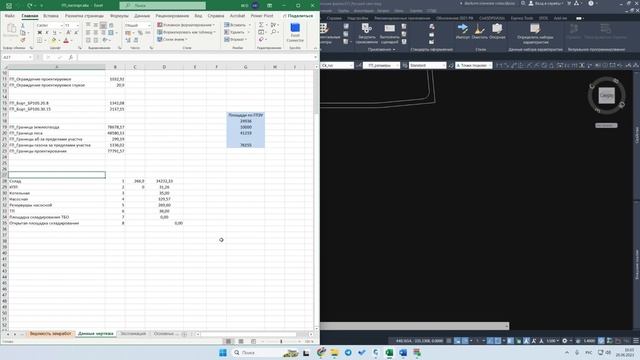Viewport: 640px width, 360px height.
Task: Click the Insert Function fx icon
Action: [x=71, y=58]
